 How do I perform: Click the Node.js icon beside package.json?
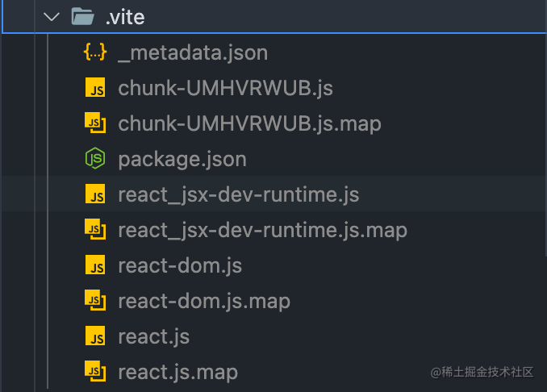click(x=95, y=160)
